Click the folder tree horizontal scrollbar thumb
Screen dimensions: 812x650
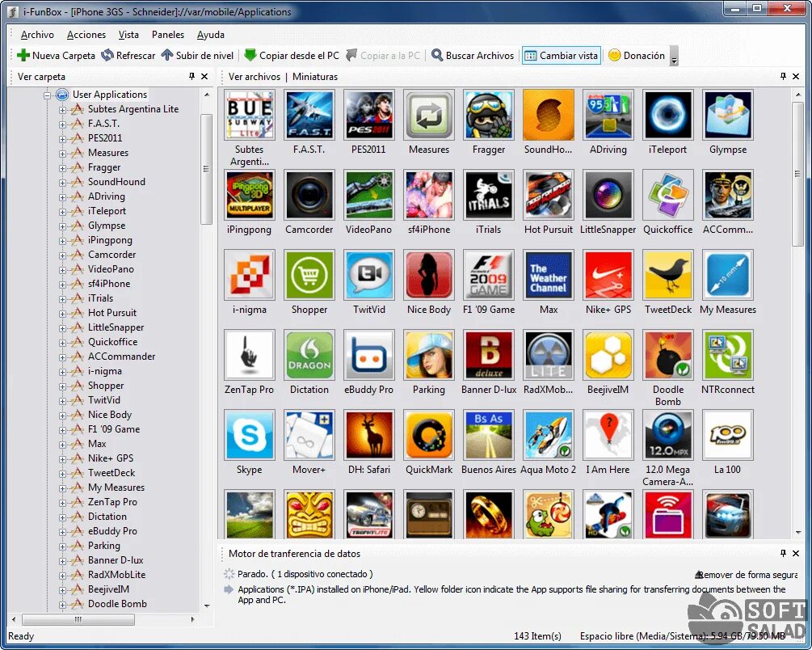78,619
